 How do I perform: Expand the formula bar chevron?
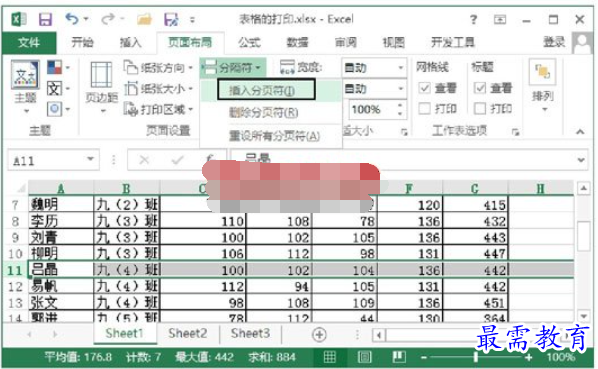[580, 160]
